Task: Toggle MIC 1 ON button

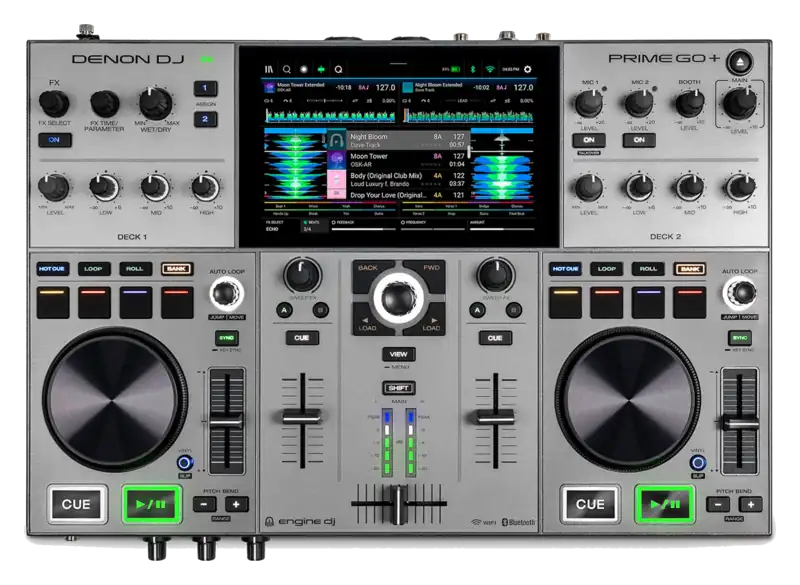Action: coord(589,140)
